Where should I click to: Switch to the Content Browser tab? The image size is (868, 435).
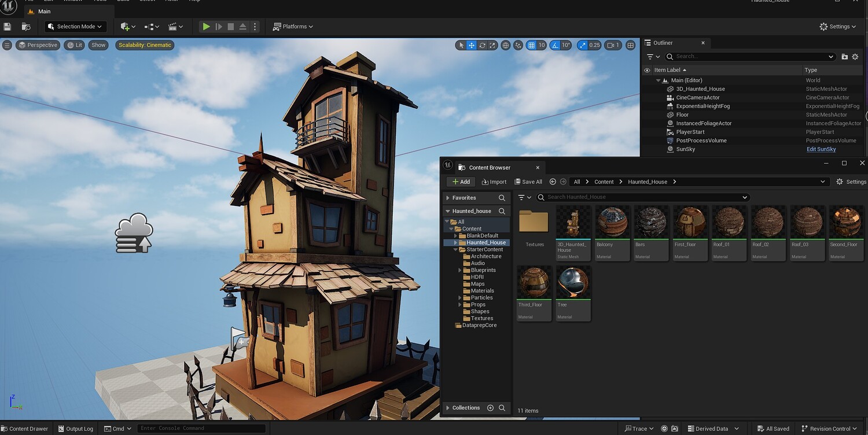coord(490,168)
